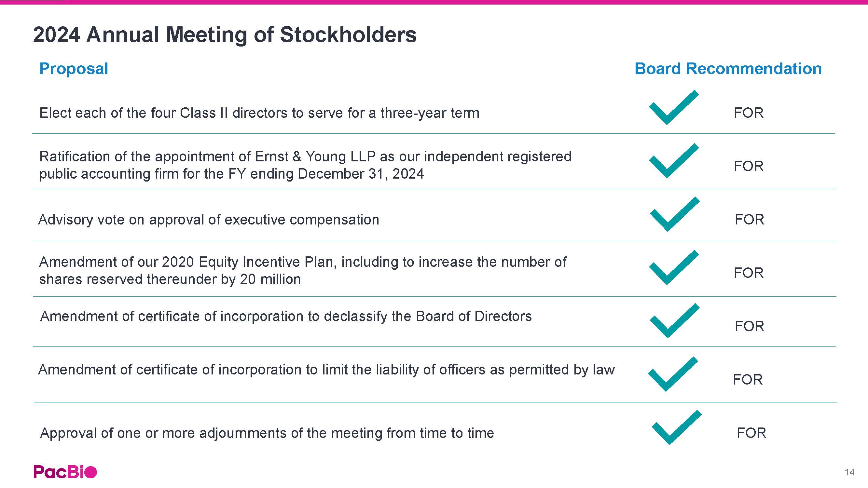868x488 pixels.
Task: Click the declassify the Board of Directors proposal text
Action: (285, 316)
